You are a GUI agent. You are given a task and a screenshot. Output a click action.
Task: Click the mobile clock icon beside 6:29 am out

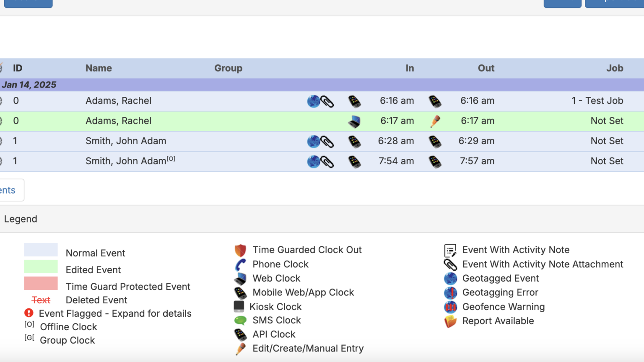[435, 142]
